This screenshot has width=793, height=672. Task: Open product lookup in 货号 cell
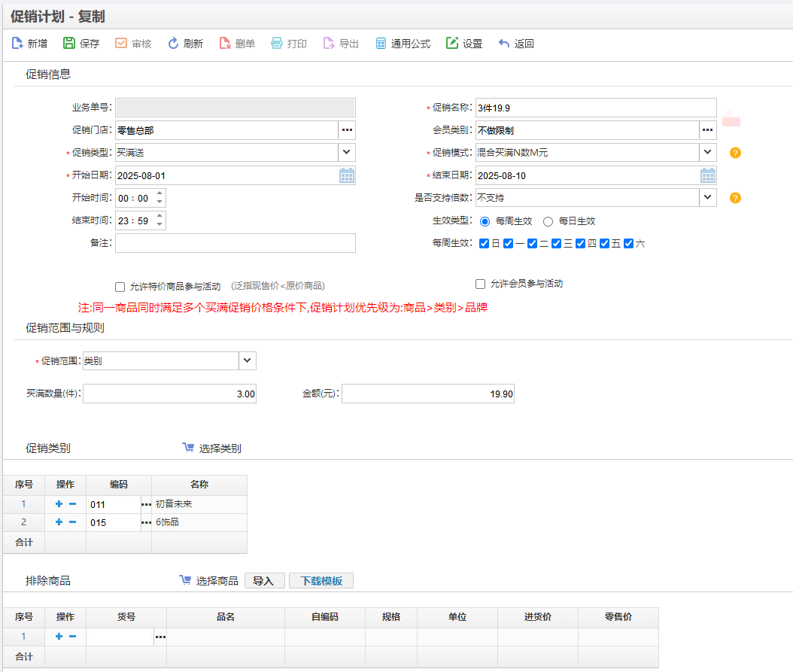click(x=160, y=637)
